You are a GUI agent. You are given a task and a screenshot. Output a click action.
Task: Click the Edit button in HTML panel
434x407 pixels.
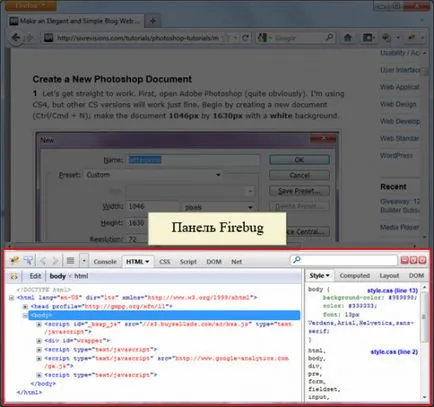tap(35, 276)
